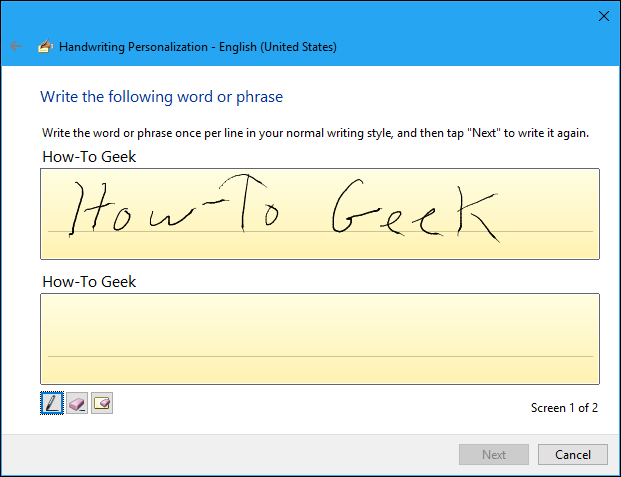Select the Pen writing tool
The height and width of the screenshot is (477, 621).
(x=52, y=403)
